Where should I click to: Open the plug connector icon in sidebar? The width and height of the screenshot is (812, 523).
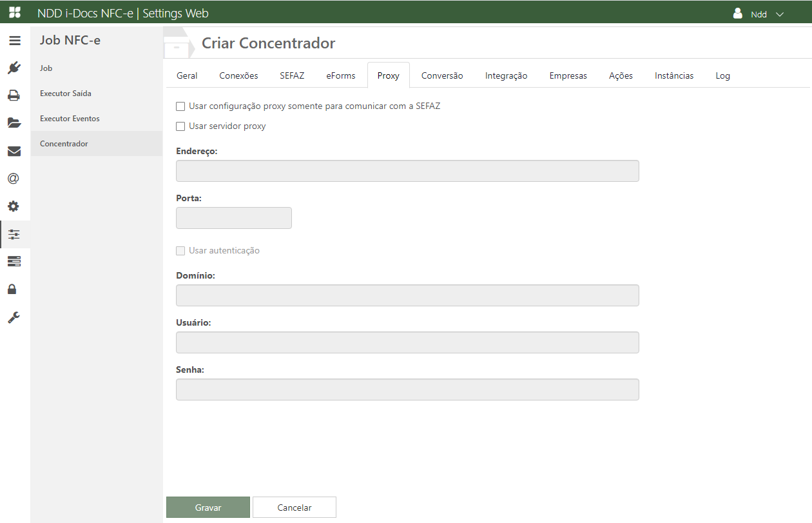[14, 68]
